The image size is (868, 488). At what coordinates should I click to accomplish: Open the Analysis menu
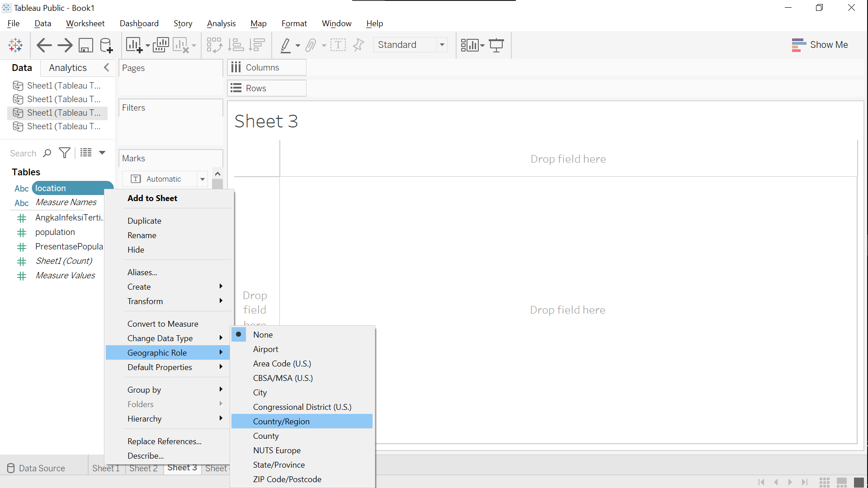pos(221,23)
